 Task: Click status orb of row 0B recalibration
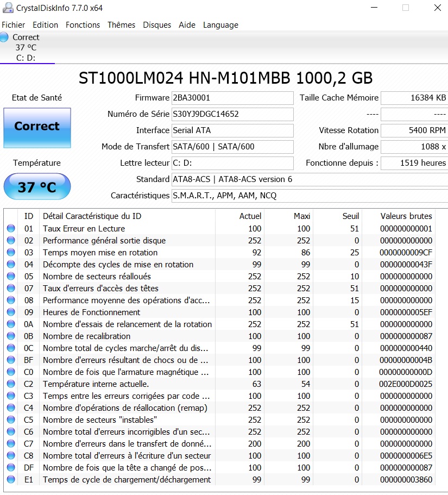[11, 336]
